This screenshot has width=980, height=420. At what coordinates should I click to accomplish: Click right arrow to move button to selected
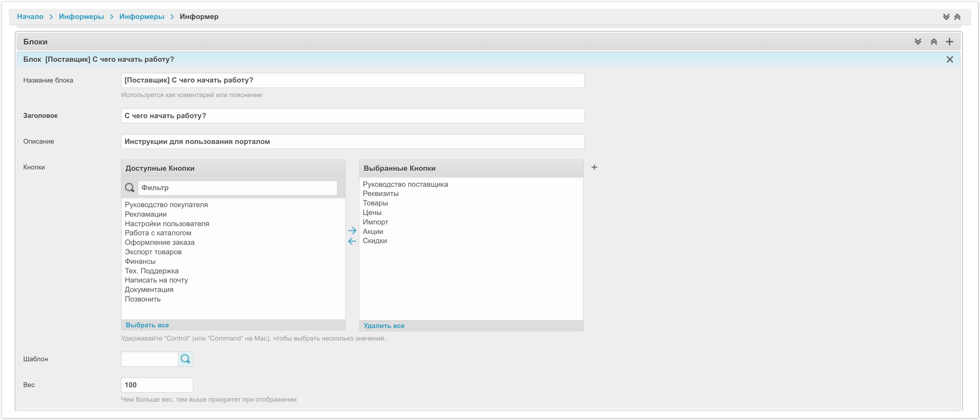[352, 231]
